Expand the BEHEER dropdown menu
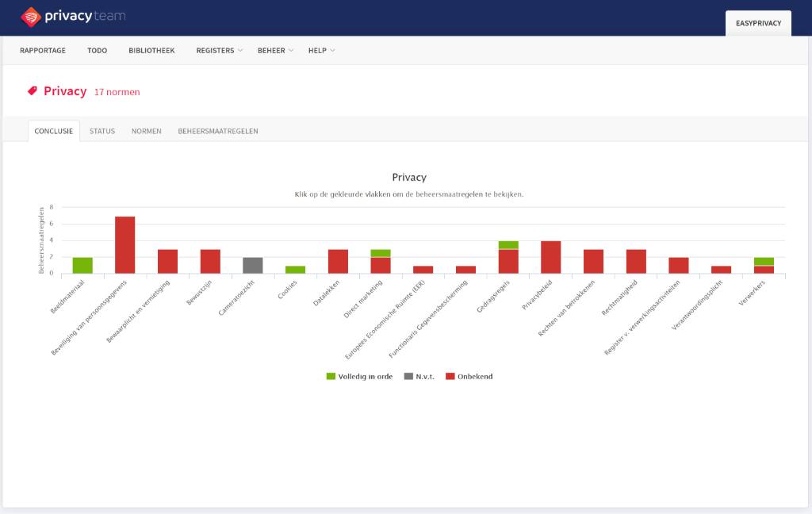 (275, 50)
